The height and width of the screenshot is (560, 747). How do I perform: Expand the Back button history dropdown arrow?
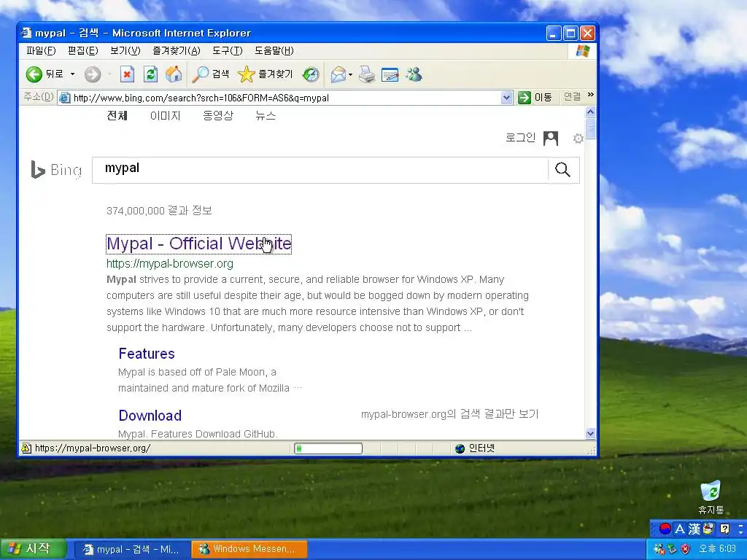(x=72, y=74)
